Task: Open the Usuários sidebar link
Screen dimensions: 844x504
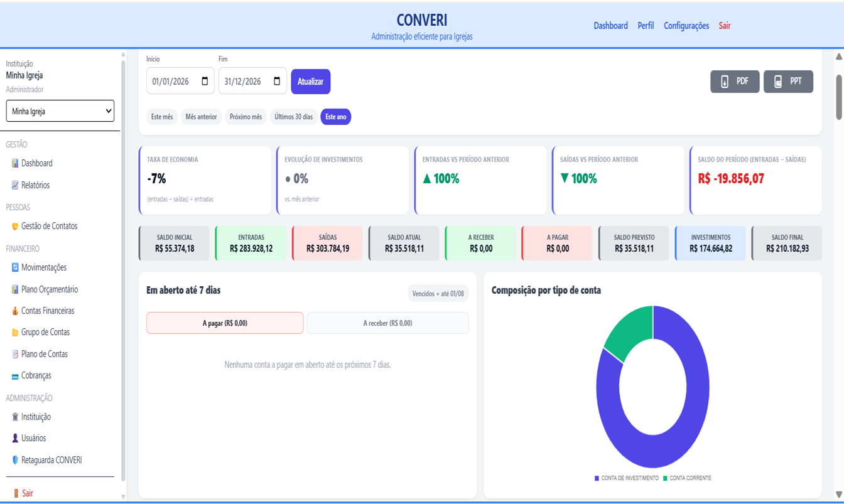Action: coord(33,438)
